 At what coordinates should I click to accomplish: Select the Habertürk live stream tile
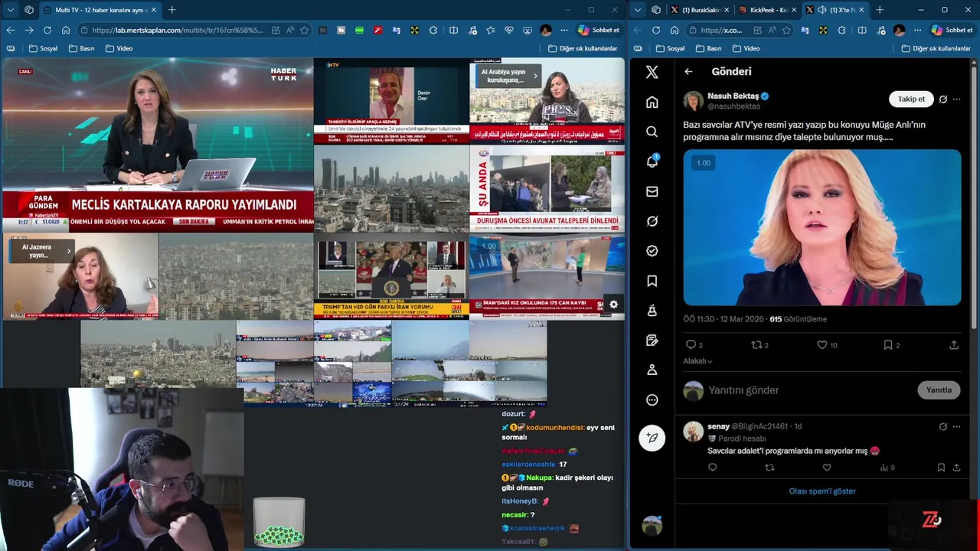tap(158, 145)
